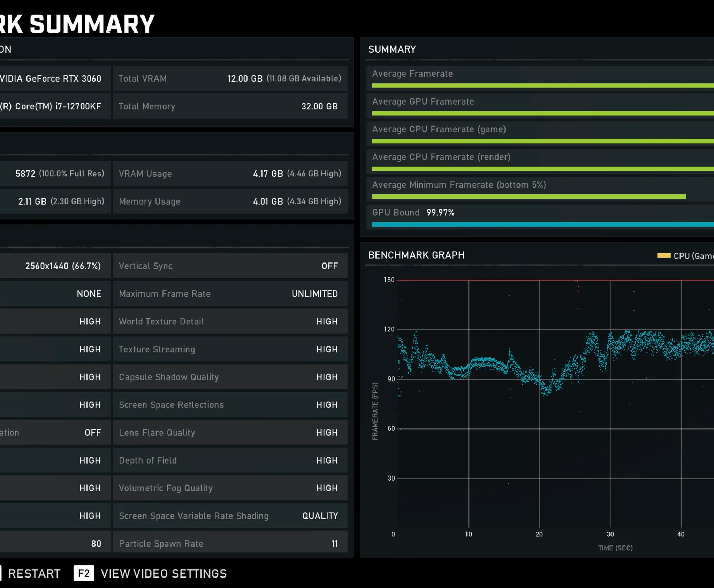Click the "UNLIMITED" value

[x=315, y=294]
